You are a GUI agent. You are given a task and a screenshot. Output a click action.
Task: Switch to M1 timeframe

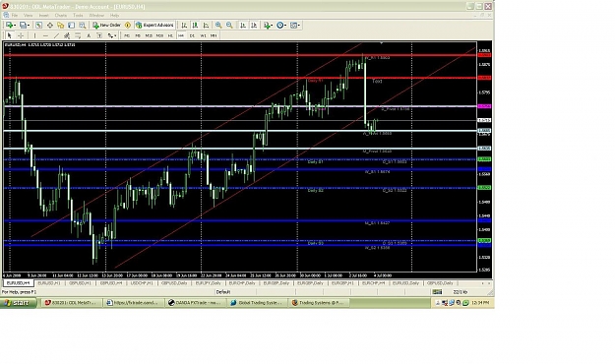pos(127,35)
